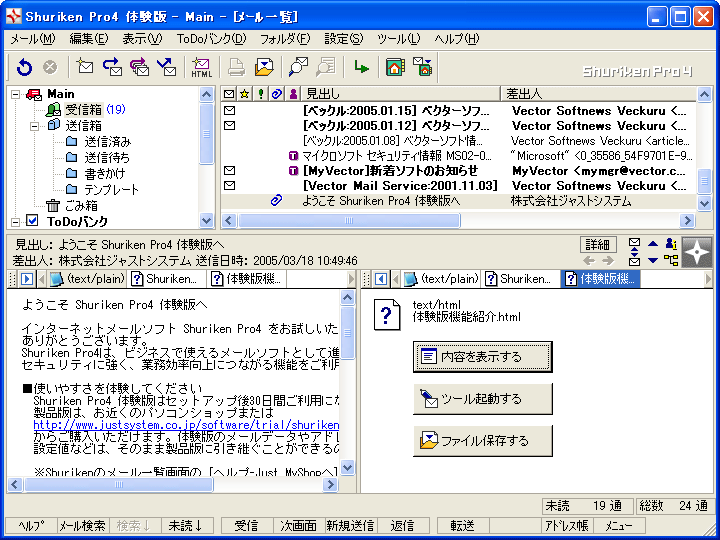Image resolution: width=720 pixels, height=540 pixels.
Task: Click the yellow folder save toolbar icon
Action: pos(264,68)
